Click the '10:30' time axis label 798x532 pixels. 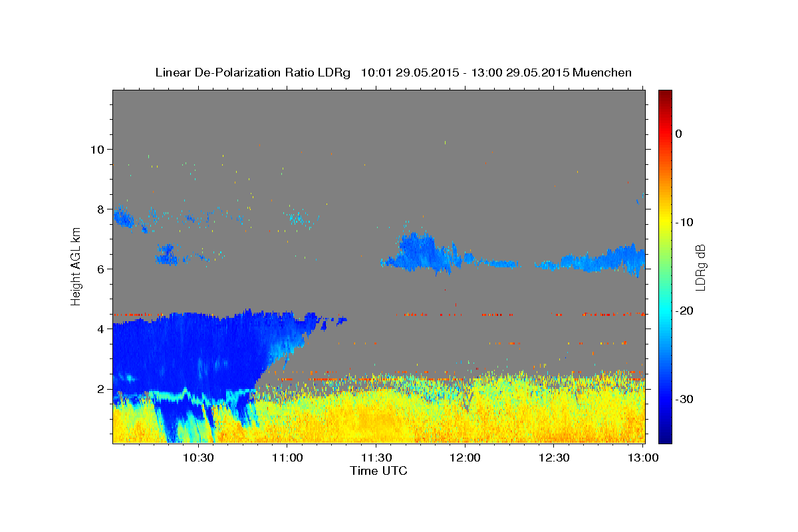[x=198, y=458]
